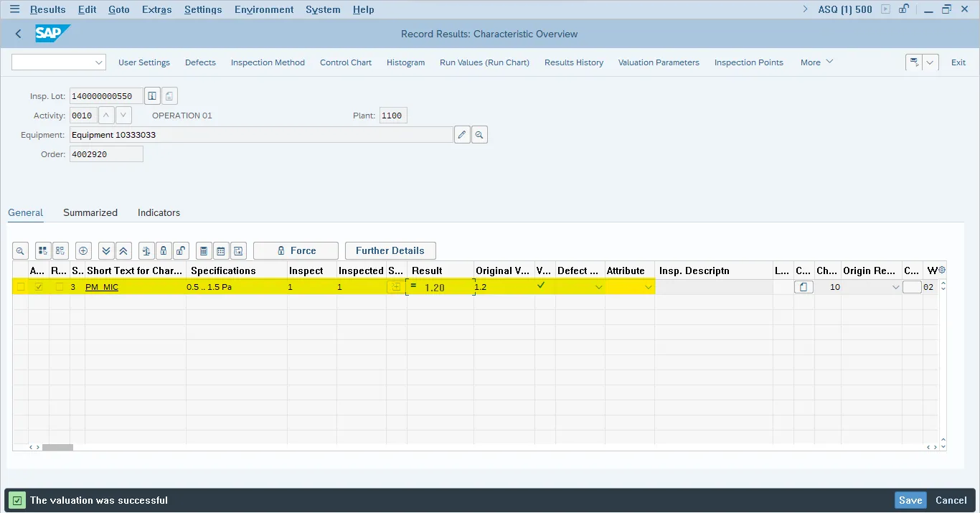Click the Save button
Screen dimensions: 980x513
[x=910, y=500]
